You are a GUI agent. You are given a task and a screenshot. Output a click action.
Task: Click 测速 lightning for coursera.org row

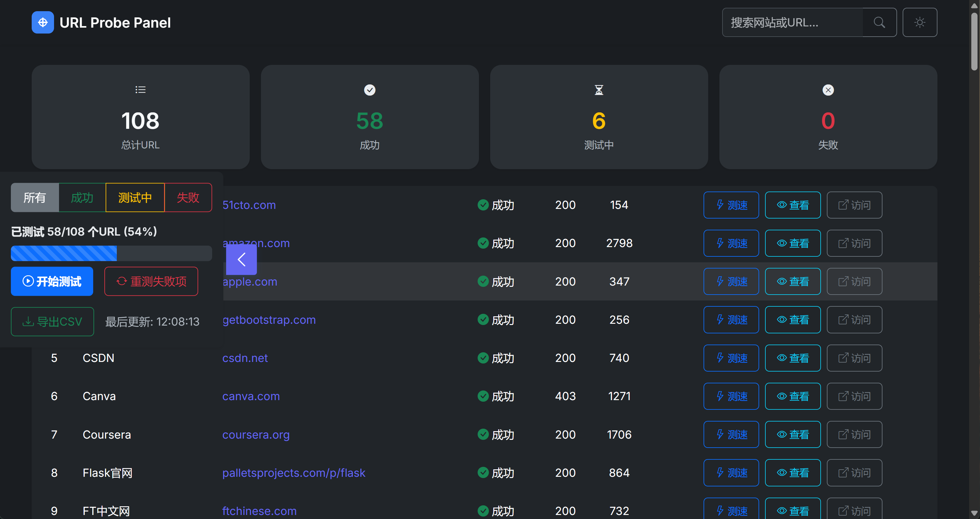tap(731, 434)
